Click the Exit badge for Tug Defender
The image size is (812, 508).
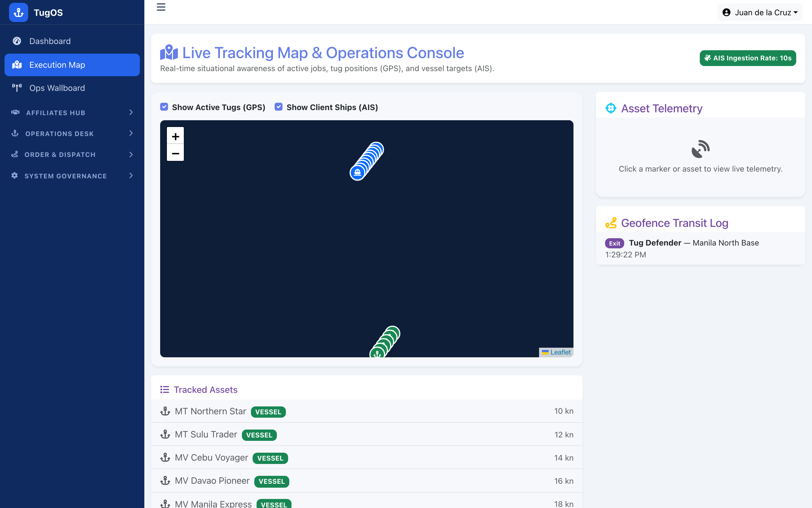614,243
